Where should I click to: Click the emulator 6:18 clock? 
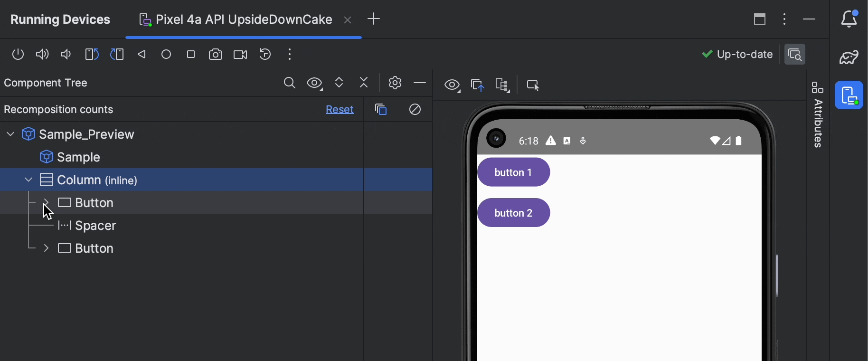(x=528, y=141)
